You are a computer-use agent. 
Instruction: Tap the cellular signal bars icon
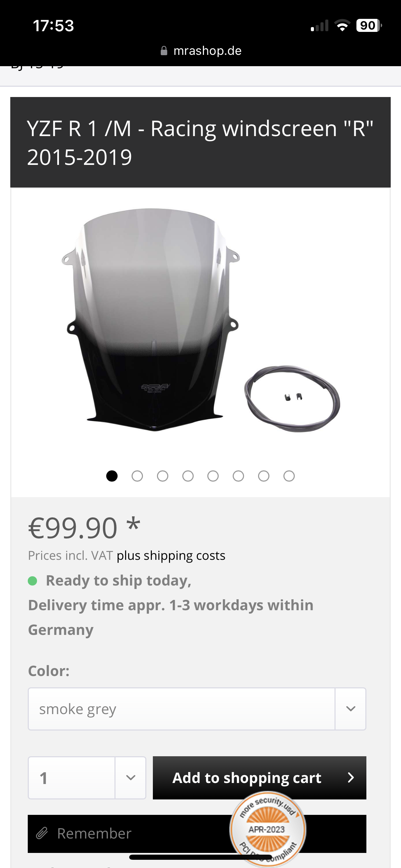[319, 26]
